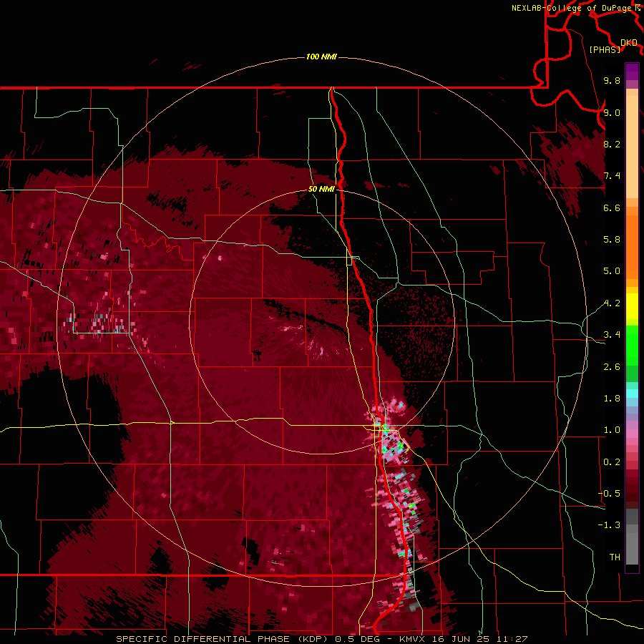
Task: Click the bright green segment of color bar
Action: coord(632,345)
